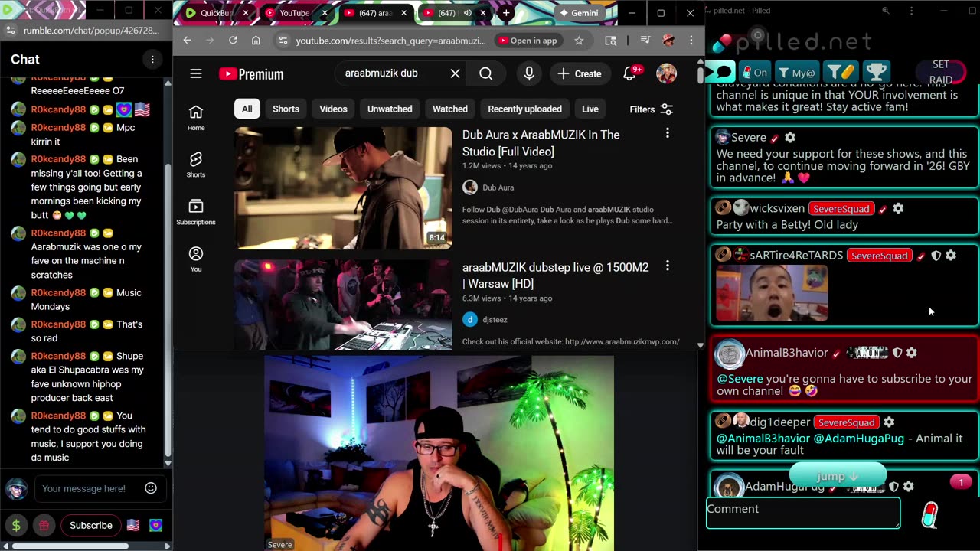Open the Rumble Chat three-dot menu
Image resolution: width=980 pixels, height=551 pixels.
tap(152, 59)
